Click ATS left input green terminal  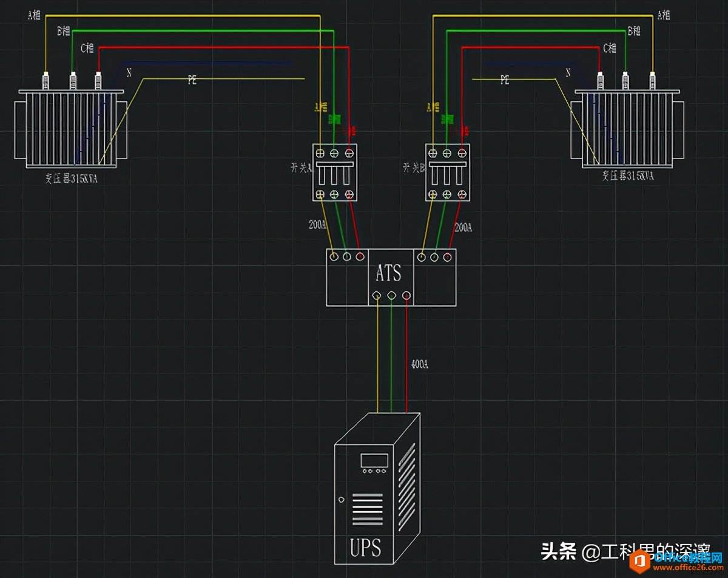point(347,257)
